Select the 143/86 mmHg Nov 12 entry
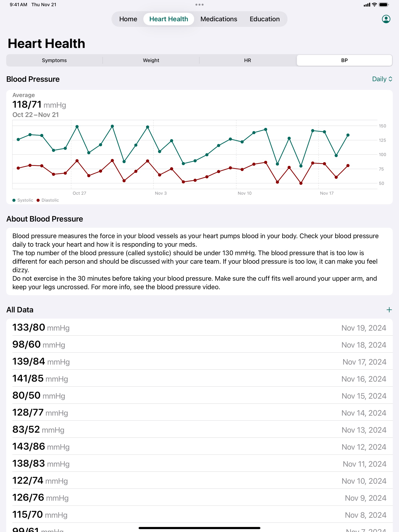Screen dimensions: 399x532 [199, 446]
